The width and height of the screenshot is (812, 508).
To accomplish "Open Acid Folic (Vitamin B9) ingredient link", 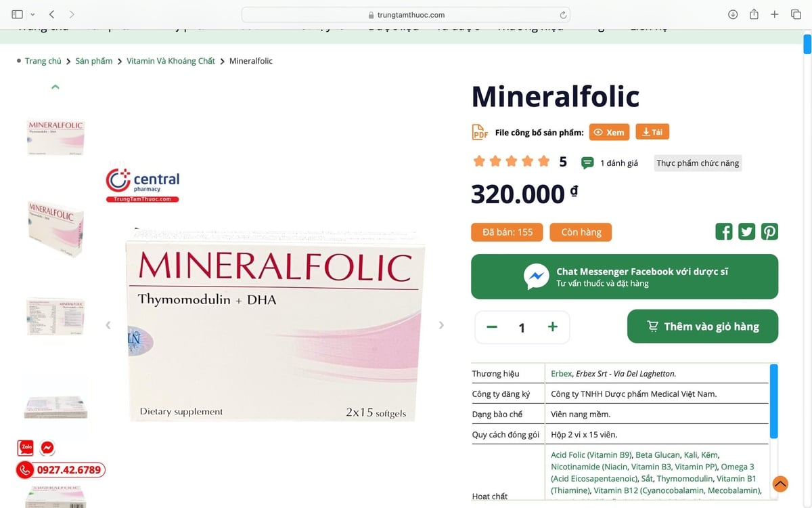I will coord(591,455).
